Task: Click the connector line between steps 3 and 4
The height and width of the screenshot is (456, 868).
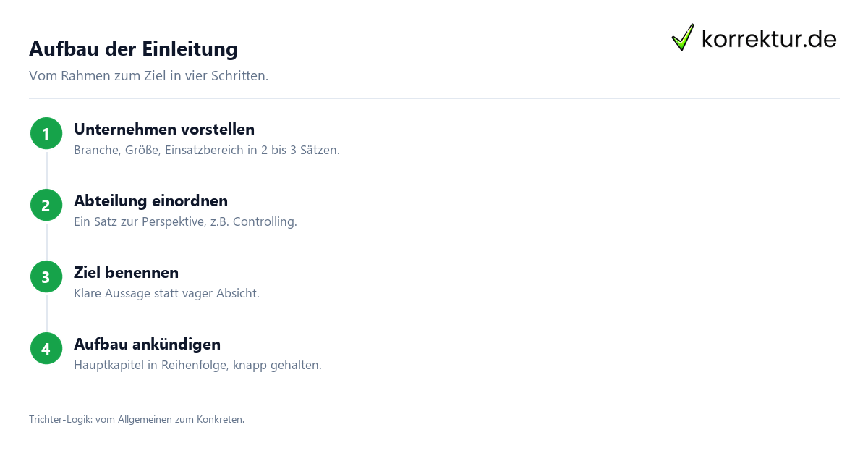Action: tap(46, 313)
